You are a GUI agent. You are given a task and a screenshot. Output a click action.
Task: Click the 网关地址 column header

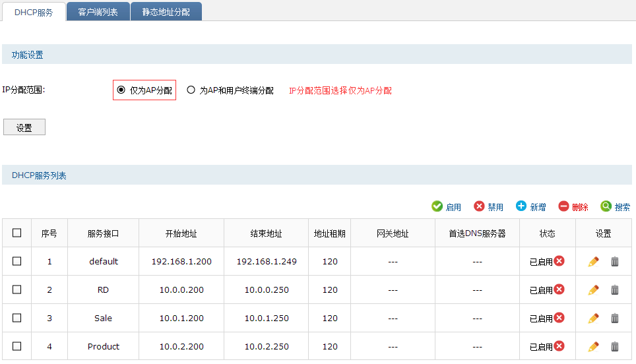(x=393, y=233)
